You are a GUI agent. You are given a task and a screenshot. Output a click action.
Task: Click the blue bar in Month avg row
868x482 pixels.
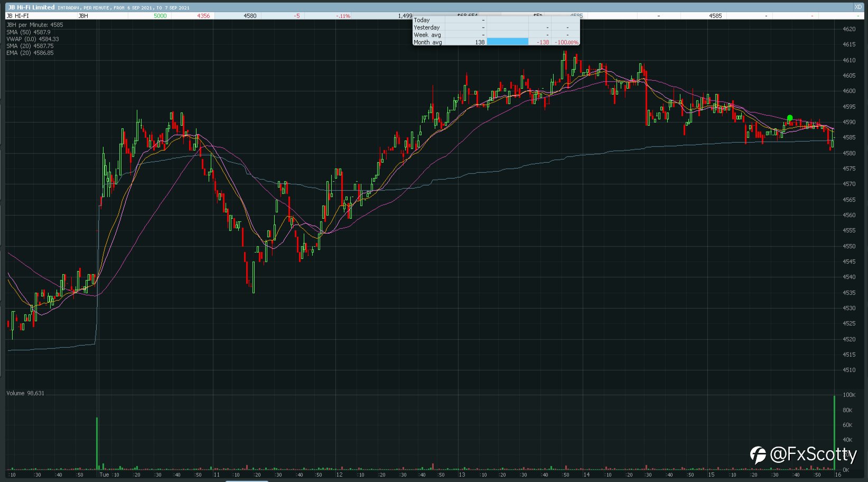pos(507,42)
